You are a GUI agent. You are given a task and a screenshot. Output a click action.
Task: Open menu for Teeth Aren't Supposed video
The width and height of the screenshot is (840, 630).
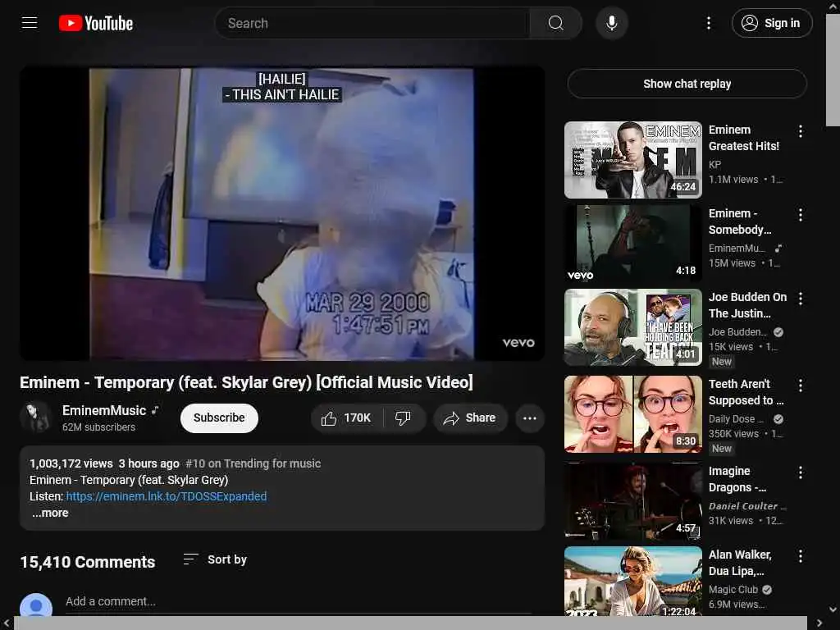(x=801, y=386)
